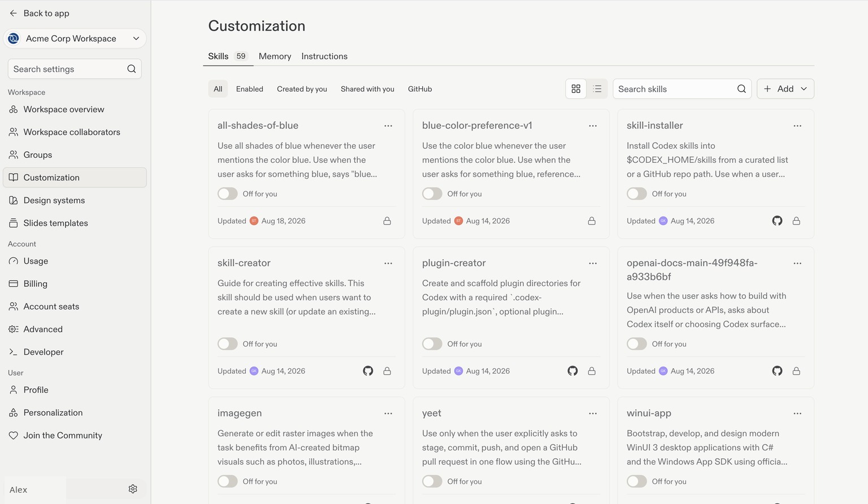Image resolution: width=868 pixels, height=504 pixels.
Task: Open more options menu for yeet
Action: coord(593,413)
